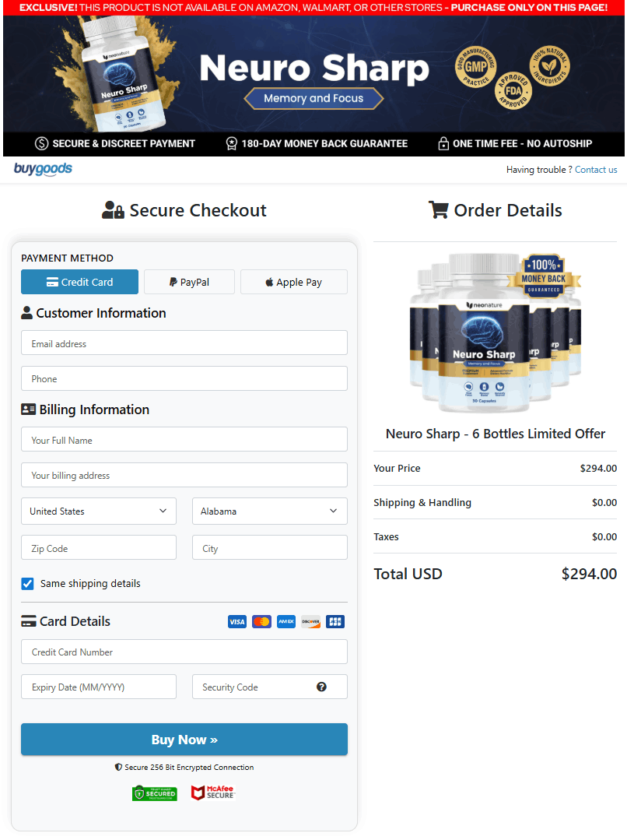Screen dimensions: 627x840
Task: Click the Buy Now button
Action: 184,740
